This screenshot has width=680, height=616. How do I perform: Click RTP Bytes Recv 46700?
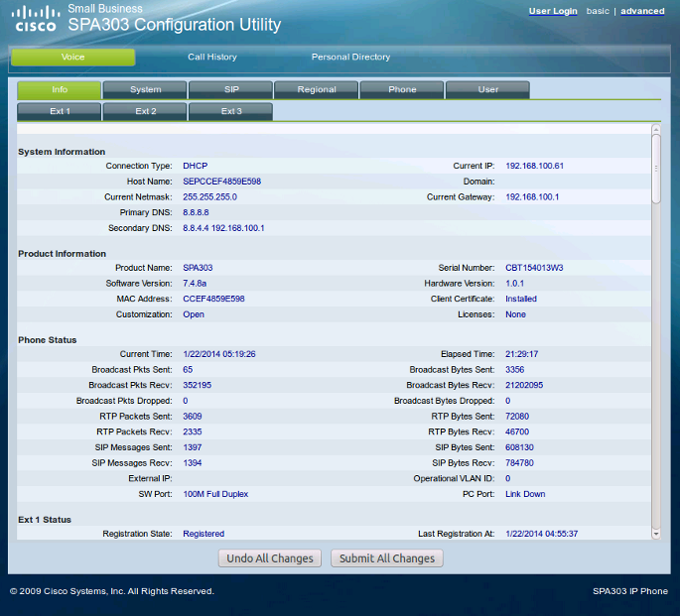[517, 431]
